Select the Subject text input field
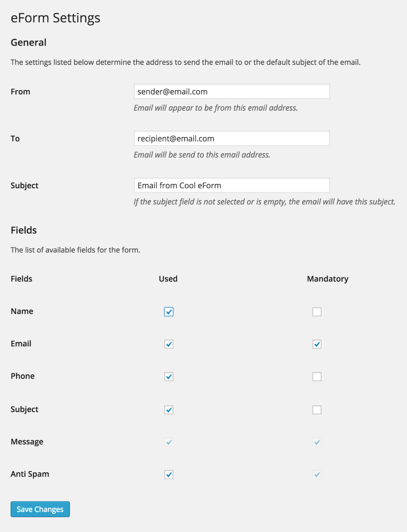 click(x=232, y=185)
